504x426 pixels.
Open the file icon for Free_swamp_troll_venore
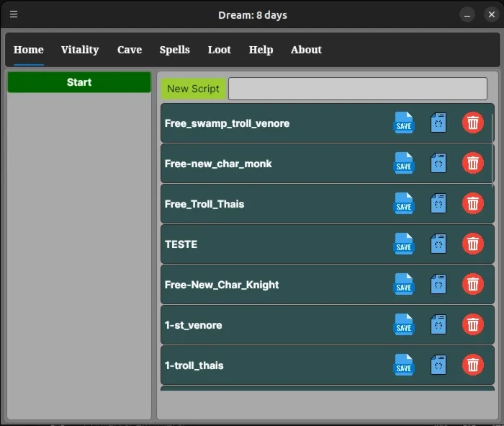tap(438, 123)
